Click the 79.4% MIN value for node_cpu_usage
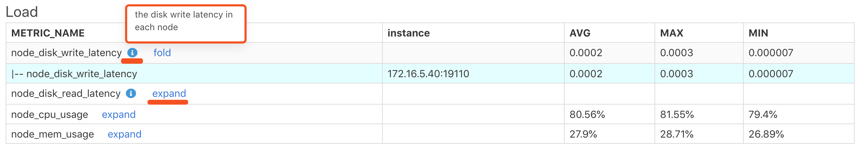 click(x=763, y=114)
